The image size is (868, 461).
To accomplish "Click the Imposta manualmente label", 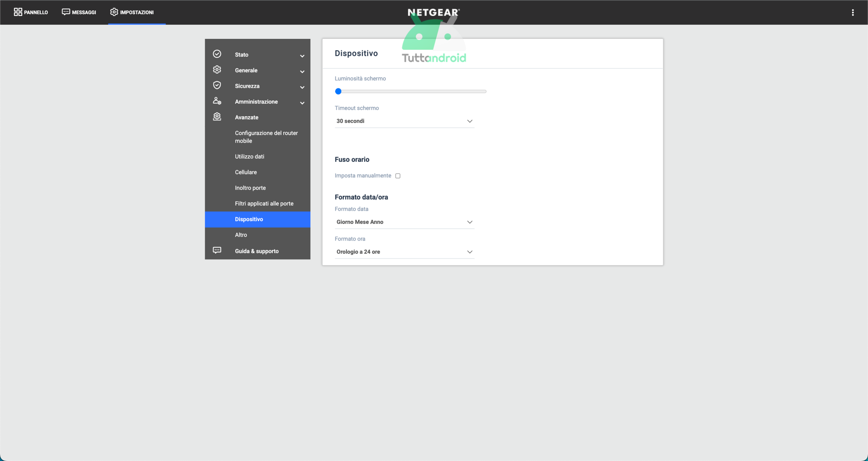I will pyautogui.click(x=363, y=176).
